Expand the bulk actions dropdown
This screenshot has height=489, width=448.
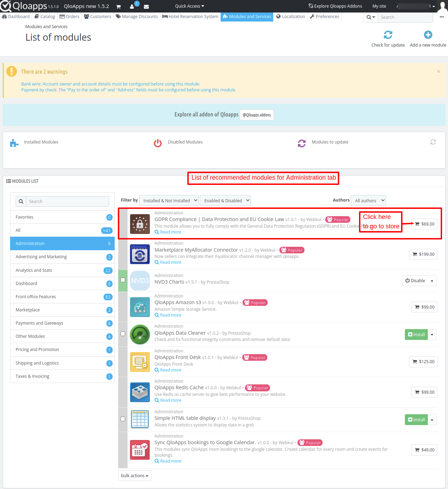point(135,475)
